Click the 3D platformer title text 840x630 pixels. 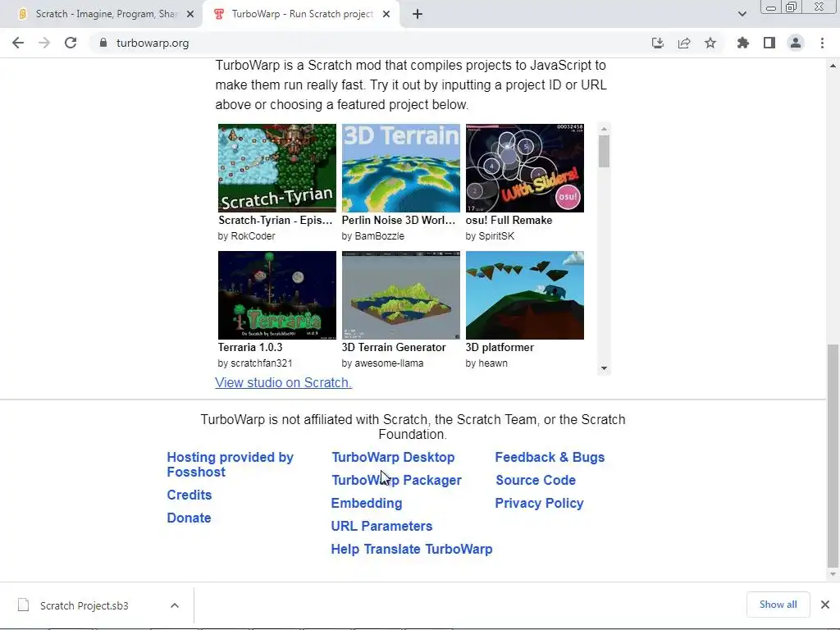[x=500, y=347]
